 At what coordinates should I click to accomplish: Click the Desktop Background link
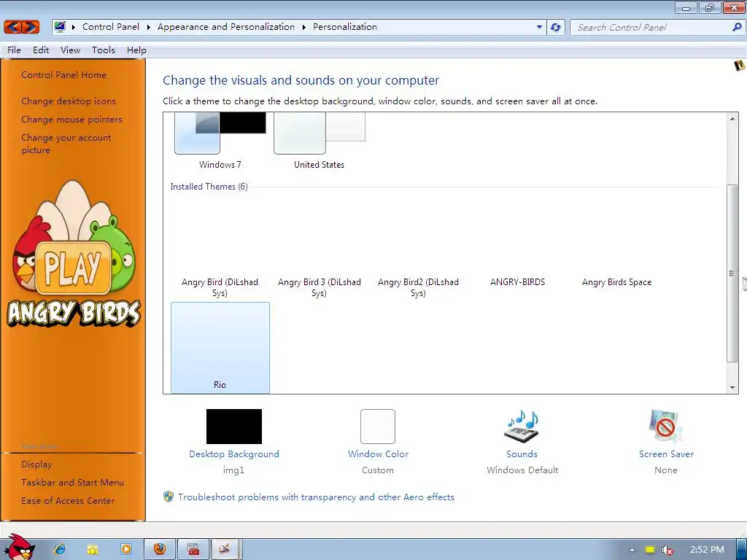(234, 454)
